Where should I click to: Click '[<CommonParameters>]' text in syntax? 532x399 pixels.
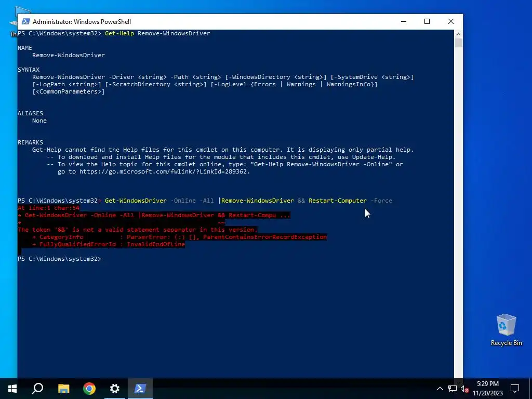coord(69,91)
